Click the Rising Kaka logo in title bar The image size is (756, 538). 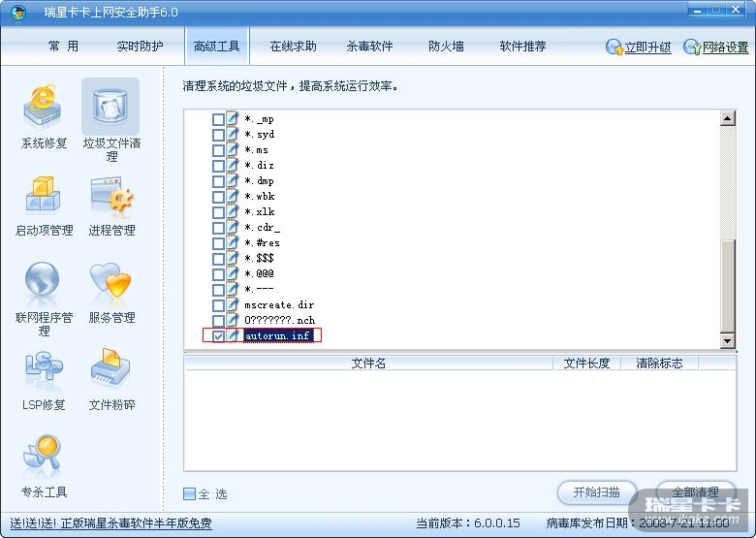pyautogui.click(x=18, y=12)
